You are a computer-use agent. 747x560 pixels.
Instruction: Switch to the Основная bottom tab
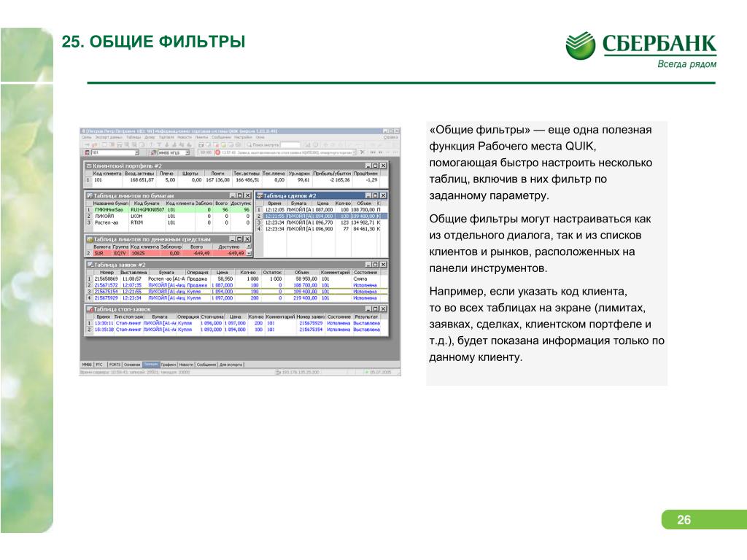(132, 365)
